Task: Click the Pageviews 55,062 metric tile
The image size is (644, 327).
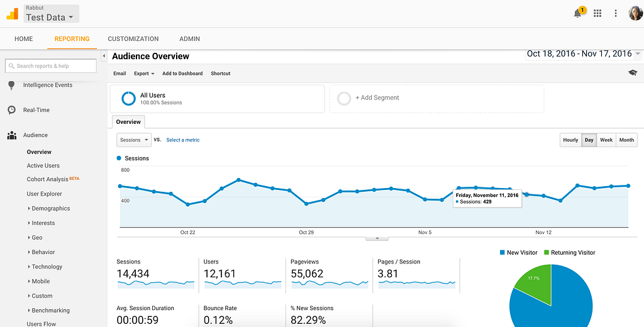Action: pos(330,274)
